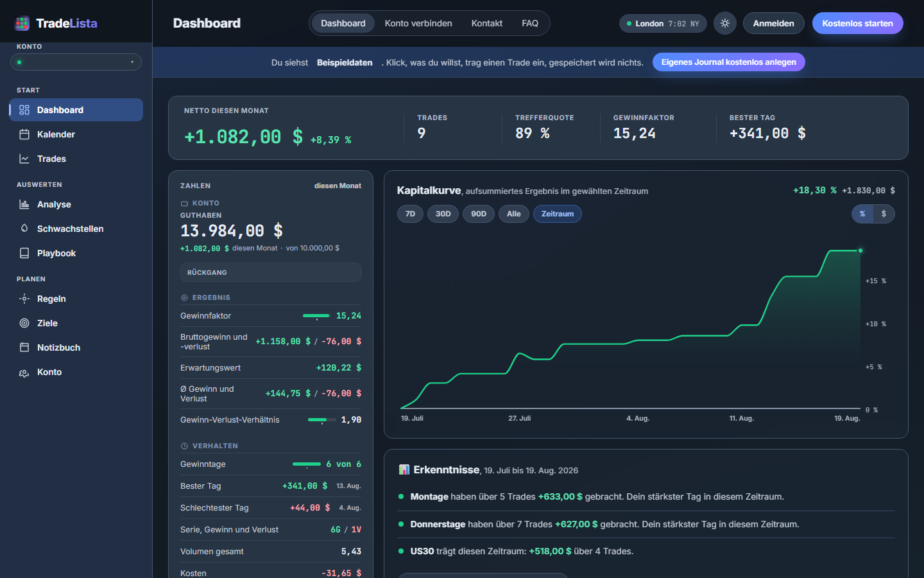The height and width of the screenshot is (578, 924).
Task: Click the Serie value 6G / 1V
Action: (x=346, y=530)
